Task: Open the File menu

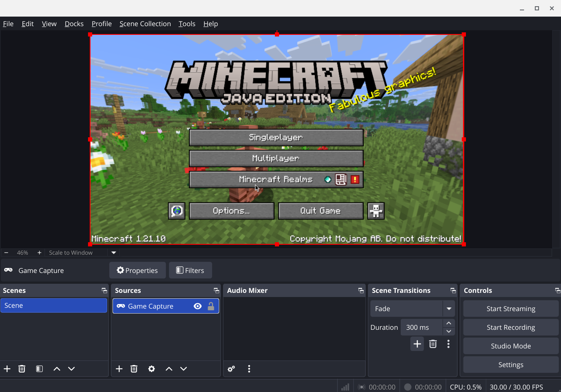Action: (8, 24)
